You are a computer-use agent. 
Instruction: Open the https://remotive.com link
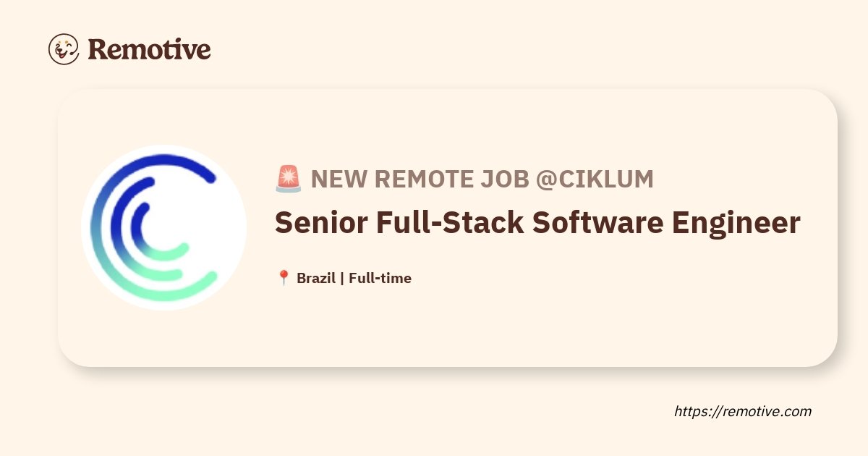pos(743,411)
